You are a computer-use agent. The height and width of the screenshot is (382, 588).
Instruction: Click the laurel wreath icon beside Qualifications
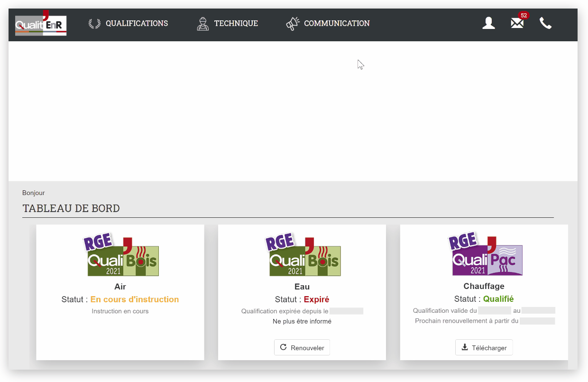coord(94,24)
